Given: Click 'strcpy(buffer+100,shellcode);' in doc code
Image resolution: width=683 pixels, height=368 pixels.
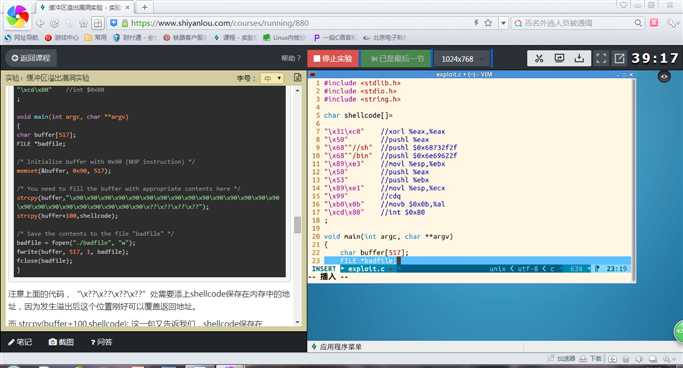Looking at the screenshot, I should (68, 216).
